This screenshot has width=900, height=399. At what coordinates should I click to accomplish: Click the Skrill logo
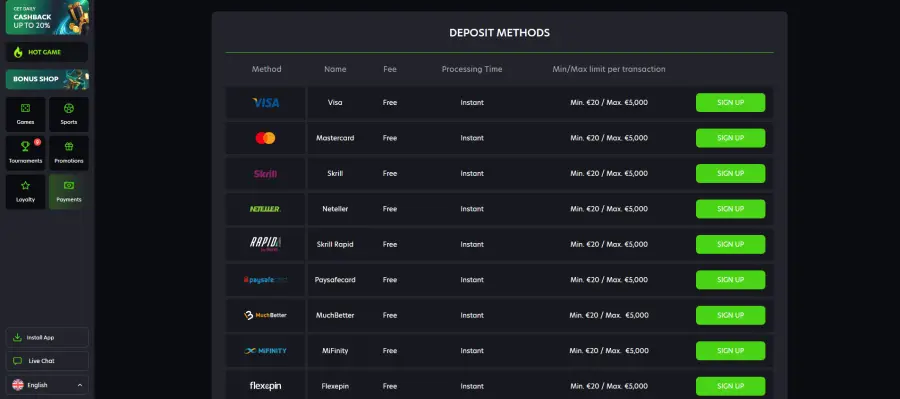coord(265,173)
